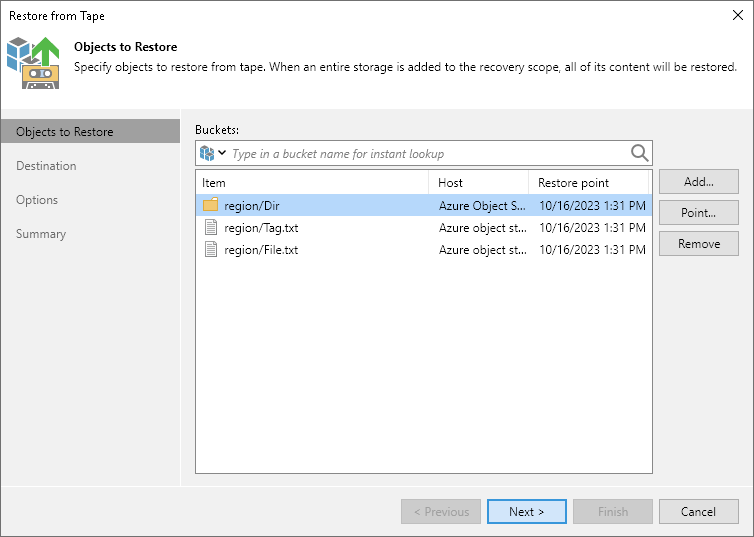Click host cell of region/Dir row
This screenshot has width=754, height=537.
(x=482, y=206)
